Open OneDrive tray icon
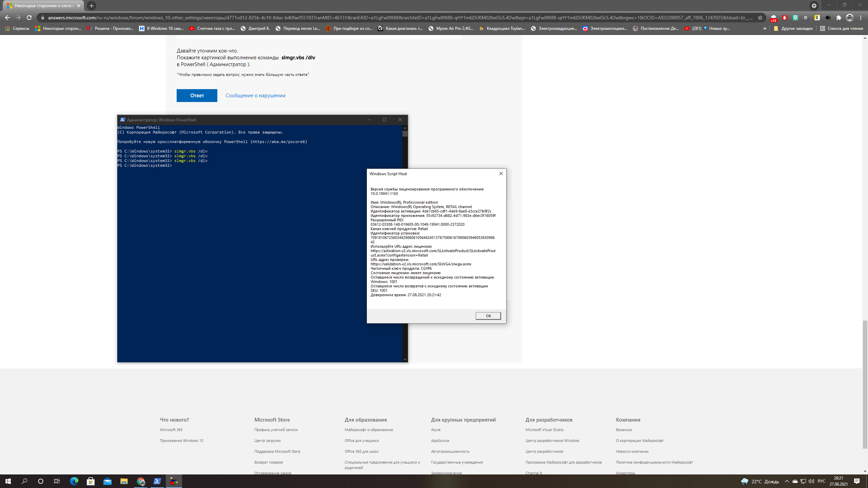Screen dimensions: 868x488 click(795, 481)
